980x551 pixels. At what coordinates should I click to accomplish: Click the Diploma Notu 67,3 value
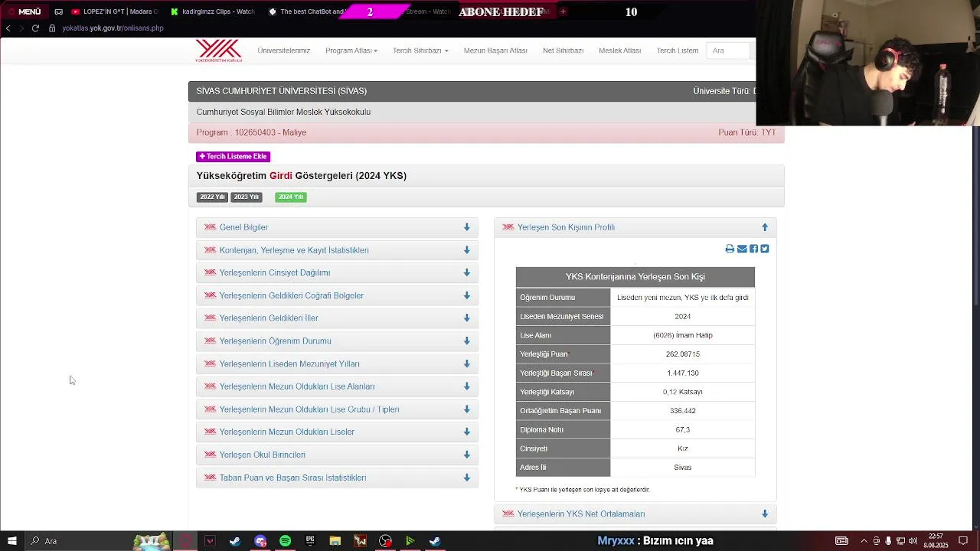point(683,430)
